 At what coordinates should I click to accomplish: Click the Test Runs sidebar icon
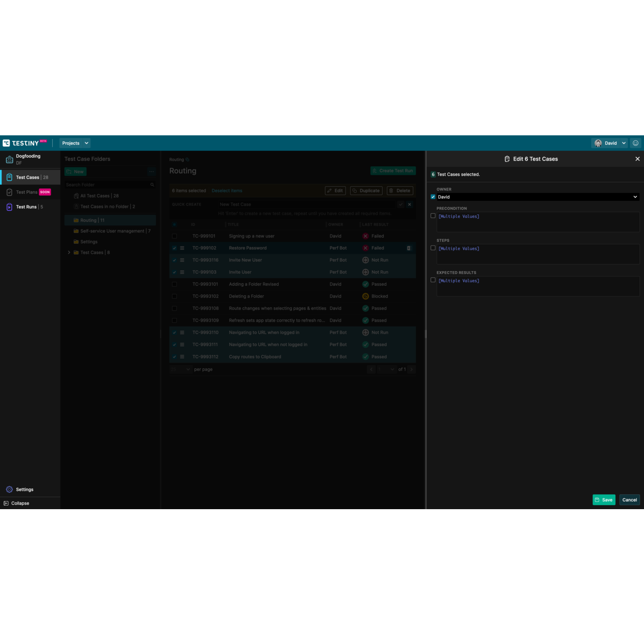[x=9, y=207]
